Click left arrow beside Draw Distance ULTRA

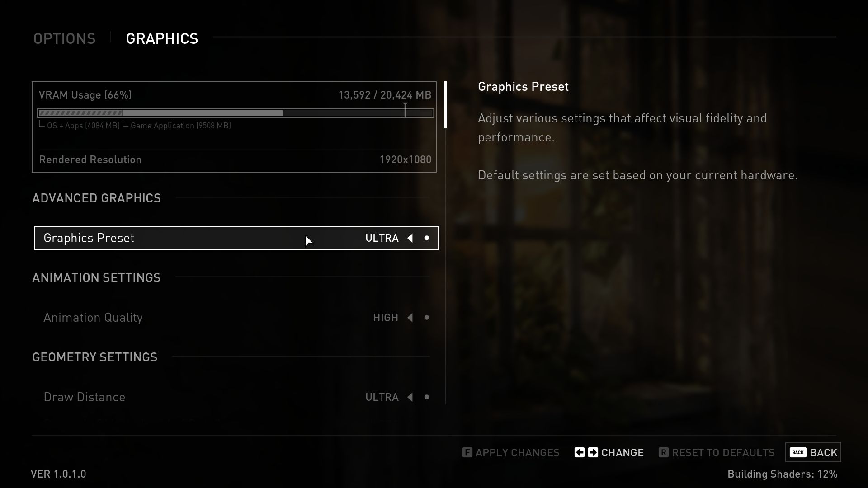click(x=410, y=397)
